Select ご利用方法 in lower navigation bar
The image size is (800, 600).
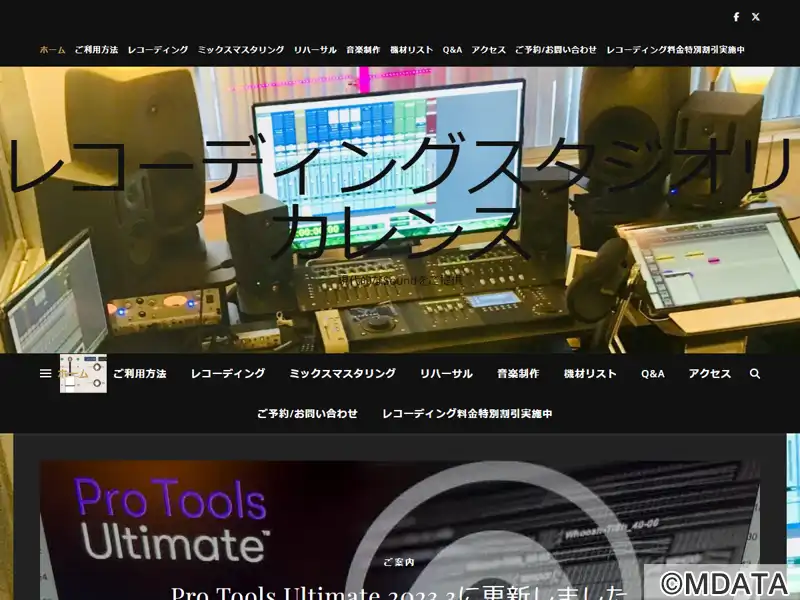click(x=140, y=373)
